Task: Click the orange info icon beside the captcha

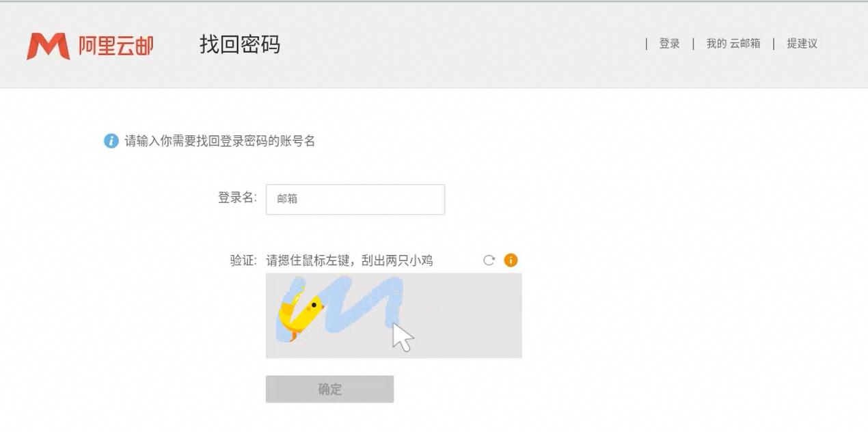Action: coord(510,260)
